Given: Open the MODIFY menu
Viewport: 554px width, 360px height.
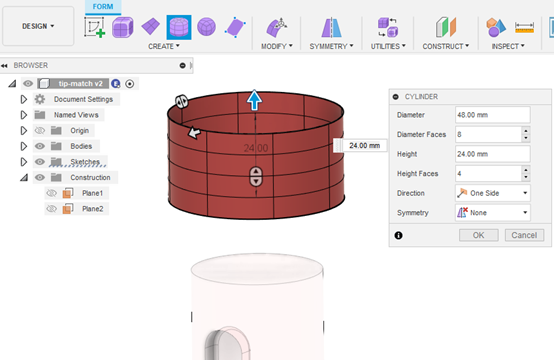Looking at the screenshot, I should click(277, 46).
